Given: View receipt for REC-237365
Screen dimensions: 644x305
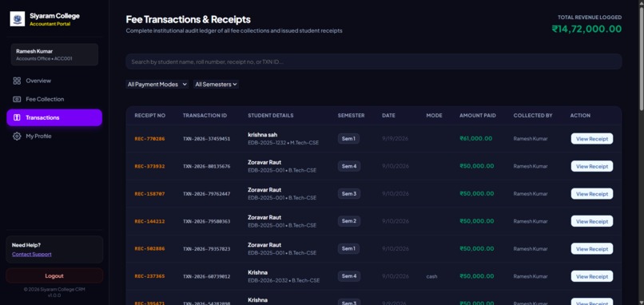Looking at the screenshot, I should point(592,276).
